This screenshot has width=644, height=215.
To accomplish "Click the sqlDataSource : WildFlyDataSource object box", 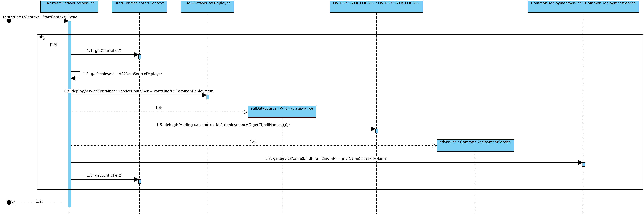I will coord(282,112).
